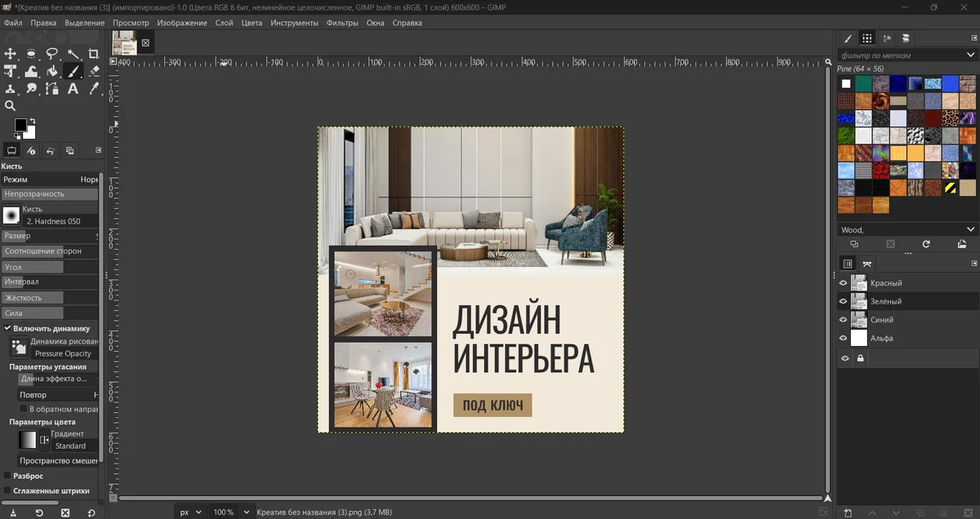The width and height of the screenshot is (980, 519).
Task: Select the Text tool
Action: point(73,88)
